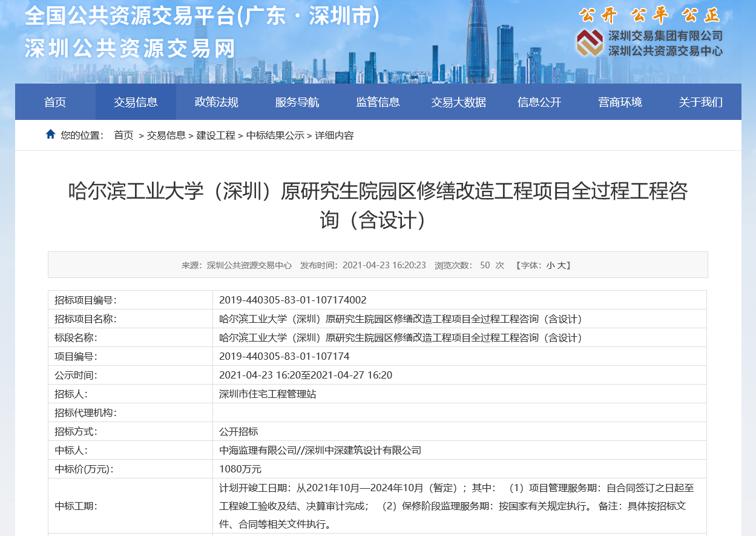Set font size to small (小)
The image size is (756, 536).
coord(550,265)
